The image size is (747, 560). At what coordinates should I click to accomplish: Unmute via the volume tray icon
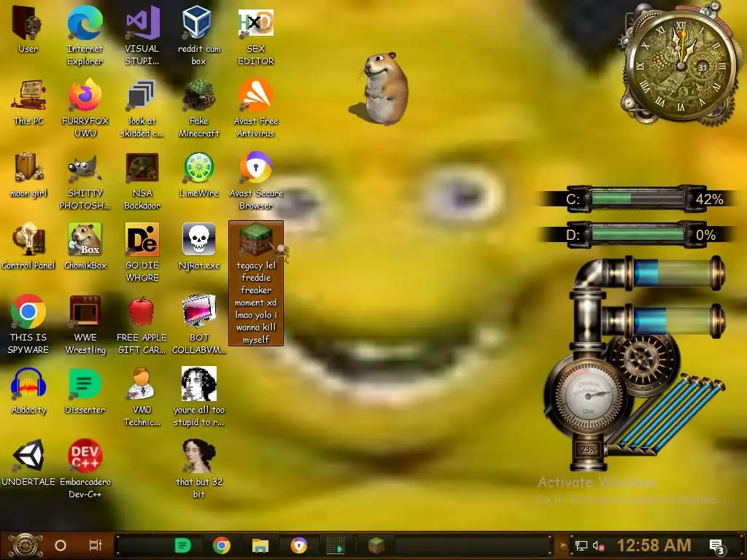[598, 545]
